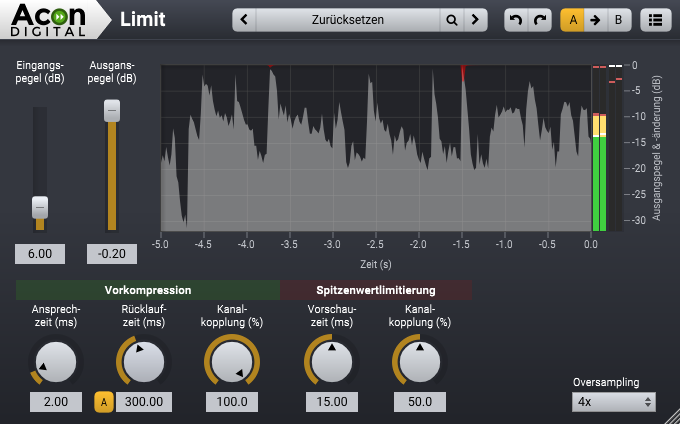
Task: Click the Rücklaufzeit knob
Action: click(x=141, y=360)
